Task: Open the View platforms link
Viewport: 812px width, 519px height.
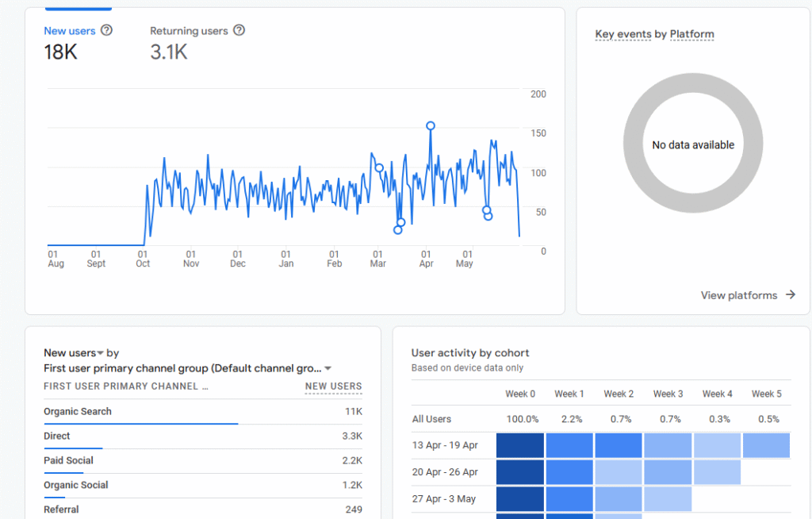Action: [x=738, y=295]
